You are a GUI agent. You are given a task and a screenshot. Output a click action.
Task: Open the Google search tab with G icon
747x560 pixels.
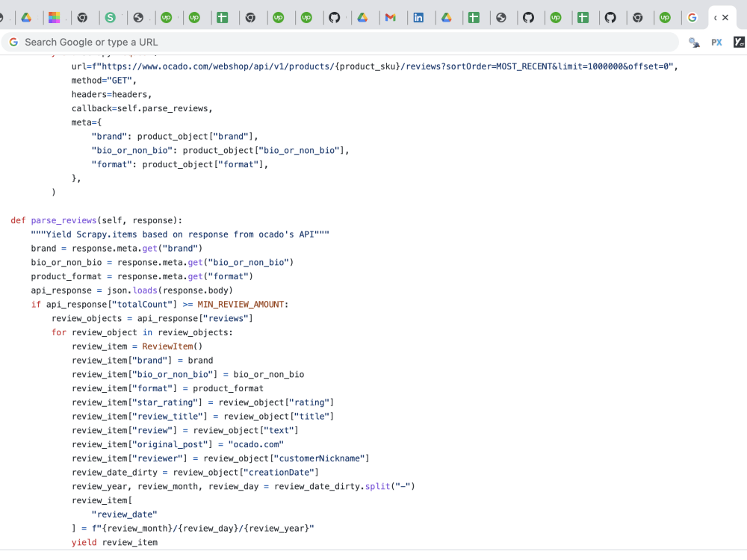click(692, 18)
